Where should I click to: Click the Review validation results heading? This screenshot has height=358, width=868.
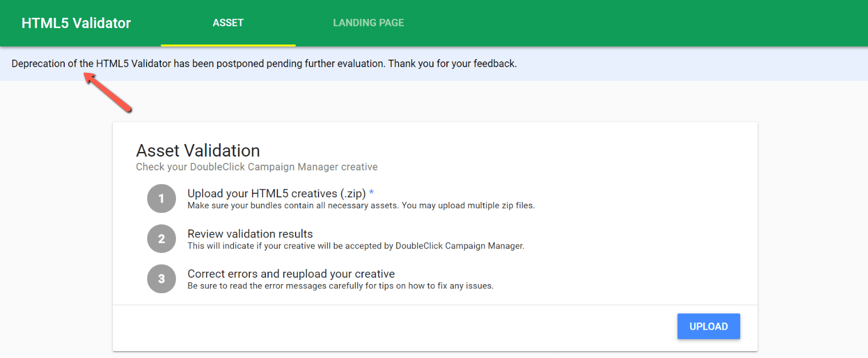point(249,234)
